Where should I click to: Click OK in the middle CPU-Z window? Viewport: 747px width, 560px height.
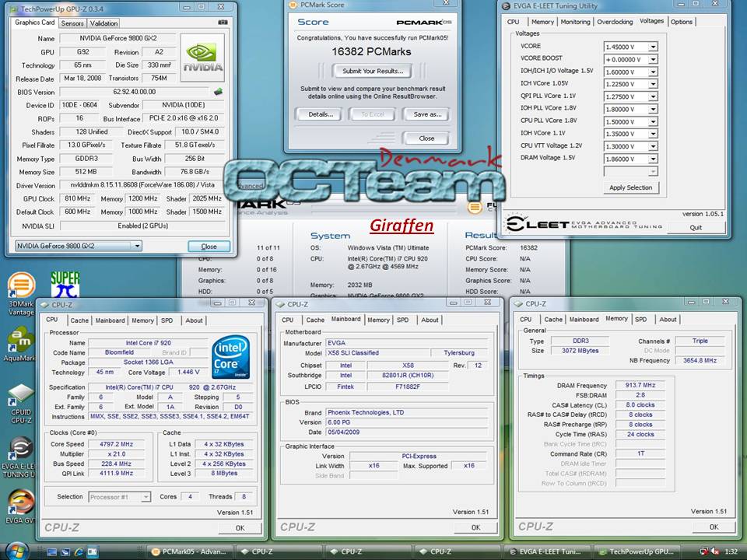[475, 527]
